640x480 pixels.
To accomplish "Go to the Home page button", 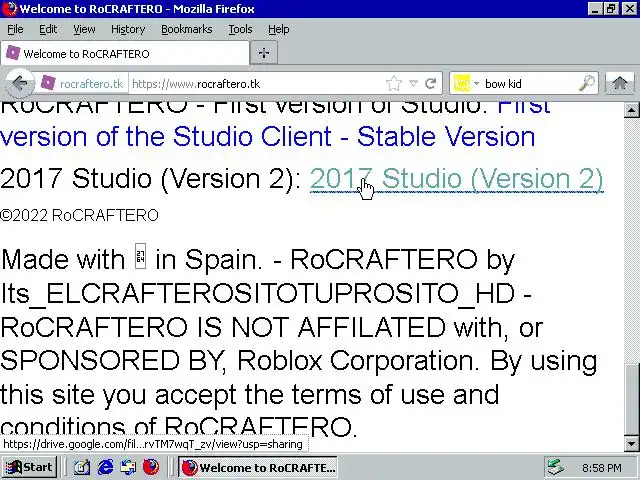I will 620,84.
